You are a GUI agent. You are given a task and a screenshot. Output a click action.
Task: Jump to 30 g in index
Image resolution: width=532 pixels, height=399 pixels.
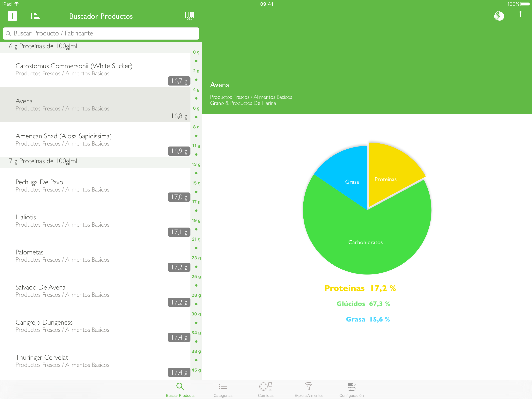196,314
